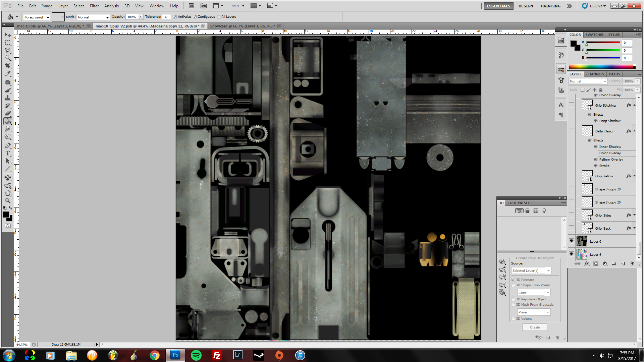Click the Create button in the 3D panel

[535, 327]
